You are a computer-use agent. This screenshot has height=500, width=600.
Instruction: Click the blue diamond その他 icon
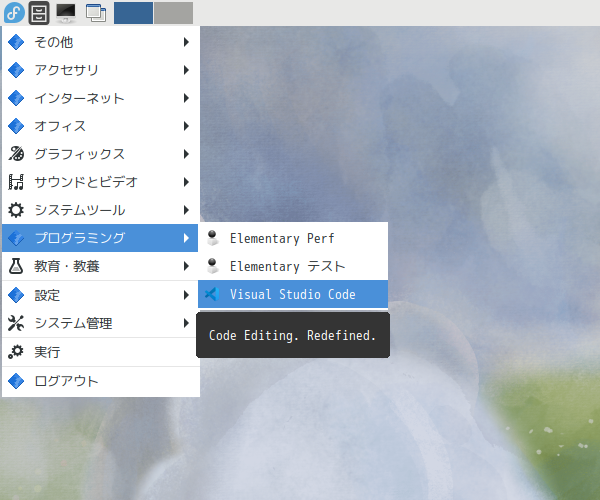coord(16,42)
